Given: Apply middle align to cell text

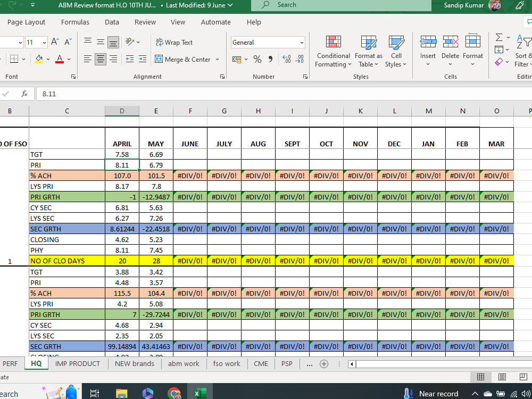Looking at the screenshot, I should 101,42.
